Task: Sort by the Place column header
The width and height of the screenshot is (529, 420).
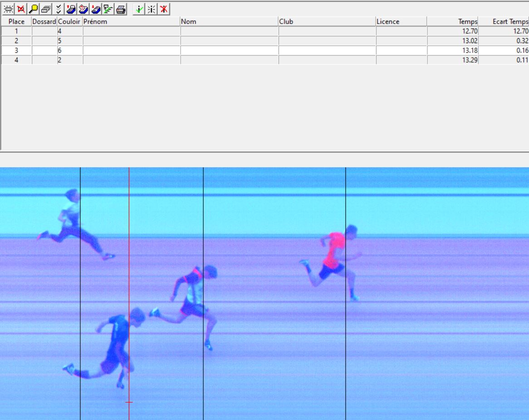Action: [16, 22]
